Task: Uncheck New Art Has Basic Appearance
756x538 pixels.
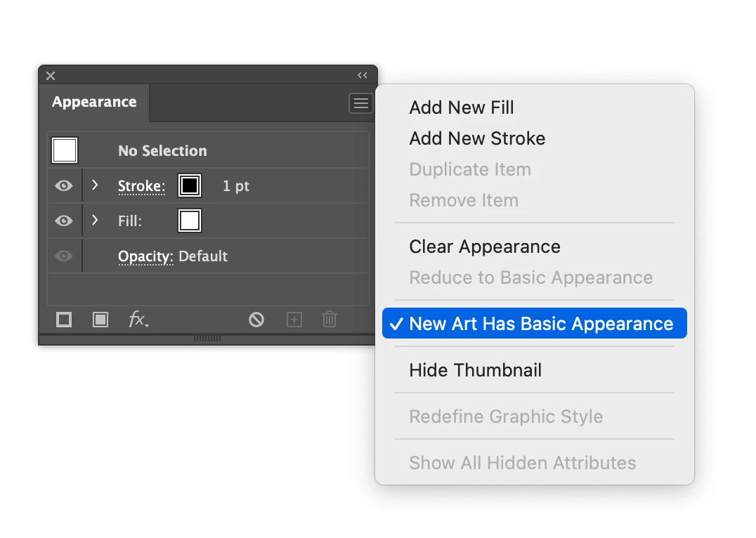Action: (x=534, y=324)
